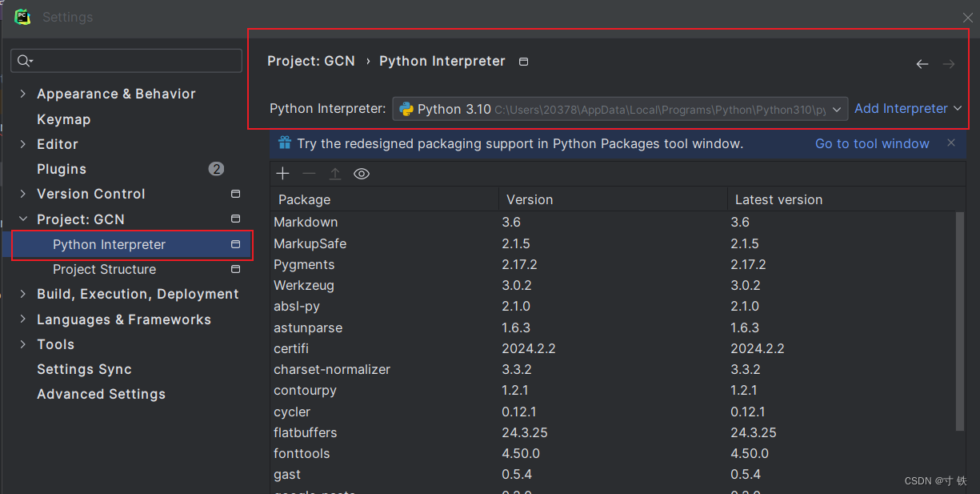Click the package list vertical scrollbar
This screenshot has height=494, width=980.
pos(961,320)
